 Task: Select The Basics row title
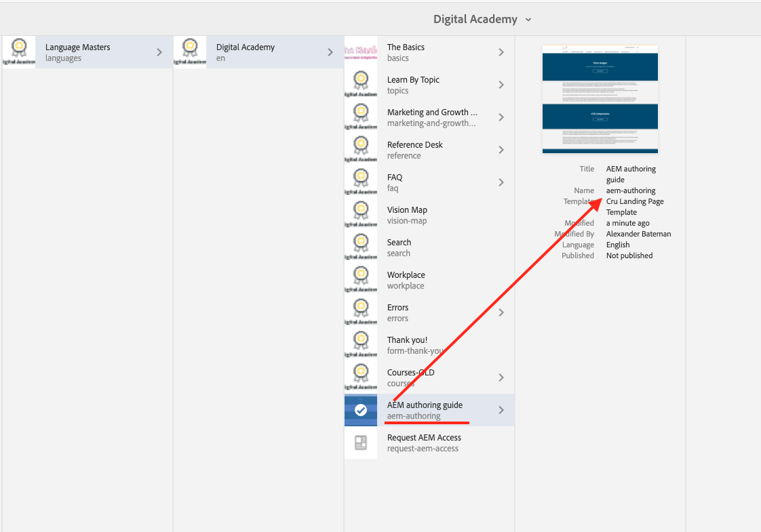(x=406, y=47)
